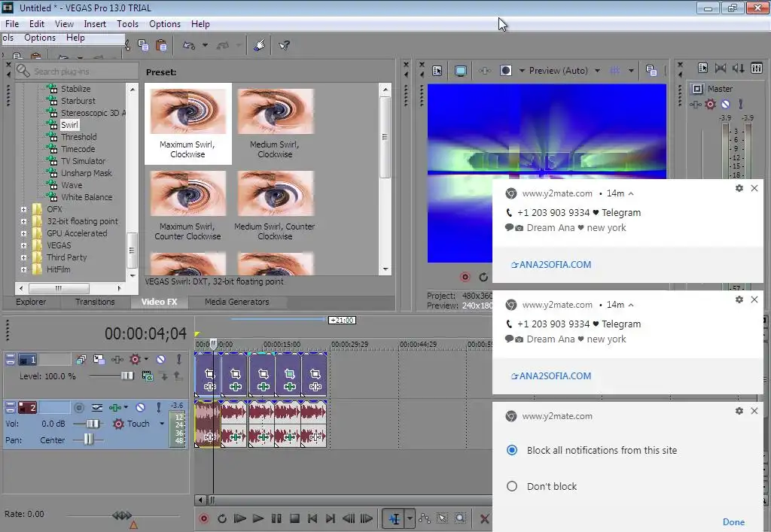Click the Stop button in transport bar

pos(294,518)
